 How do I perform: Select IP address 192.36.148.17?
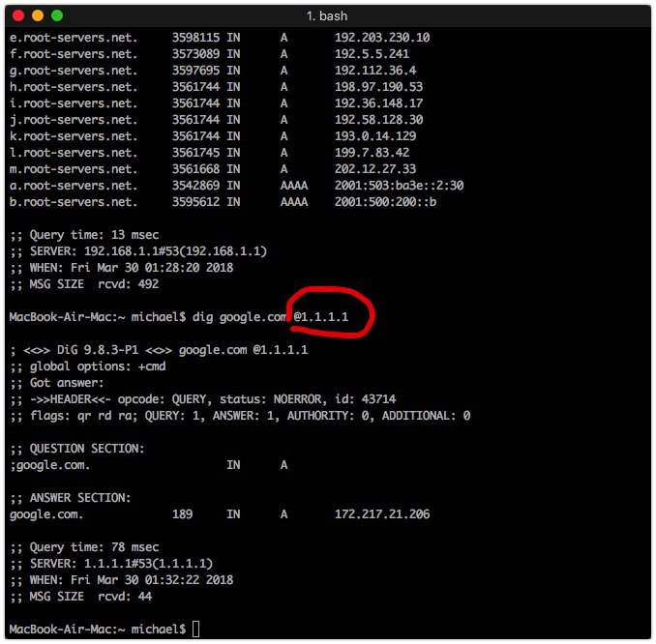coord(378,103)
